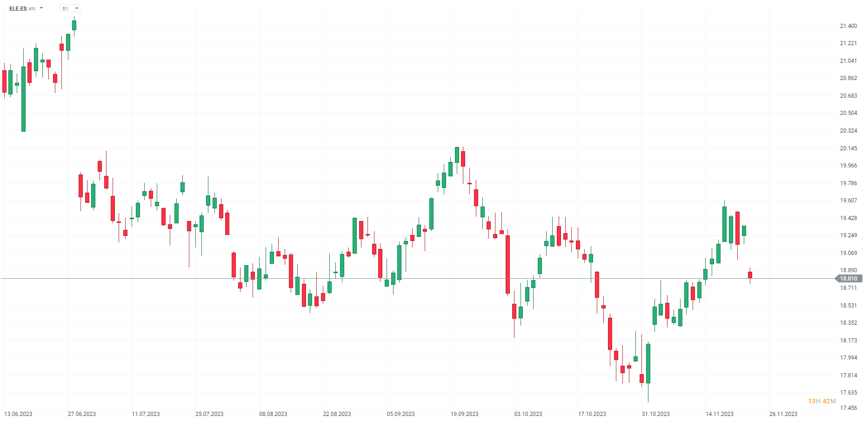868x422 pixels.
Task: Open the ELE.ES symbol dropdown arrow
Action: (41, 8)
